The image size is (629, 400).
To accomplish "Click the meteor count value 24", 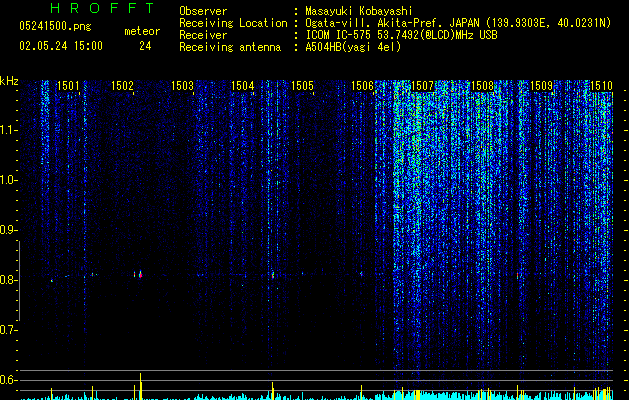I will tap(145, 46).
